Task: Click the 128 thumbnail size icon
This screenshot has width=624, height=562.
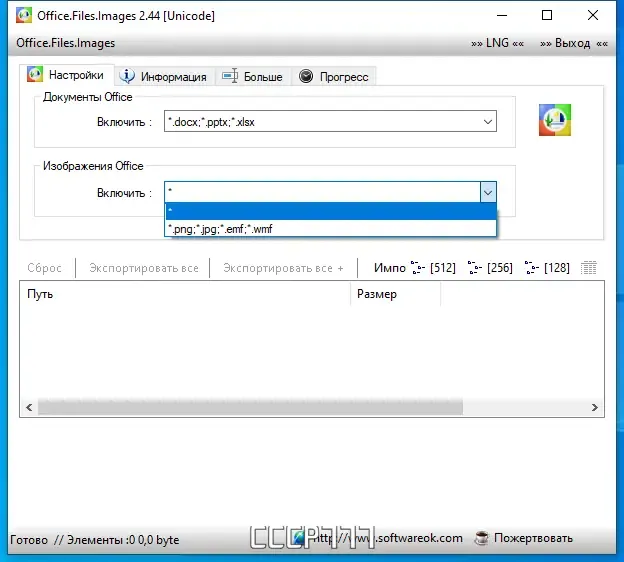Action: [532, 268]
